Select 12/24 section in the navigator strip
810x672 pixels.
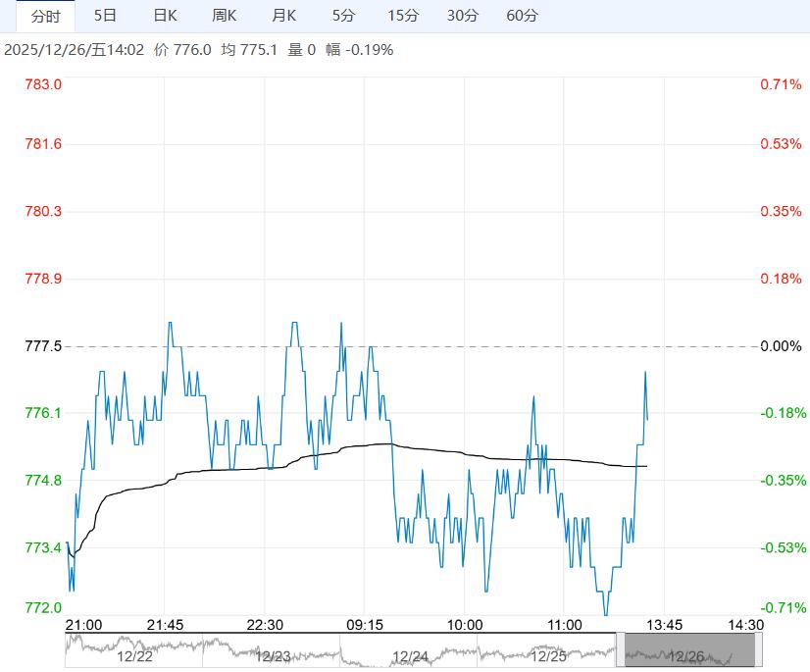pyautogui.click(x=410, y=656)
